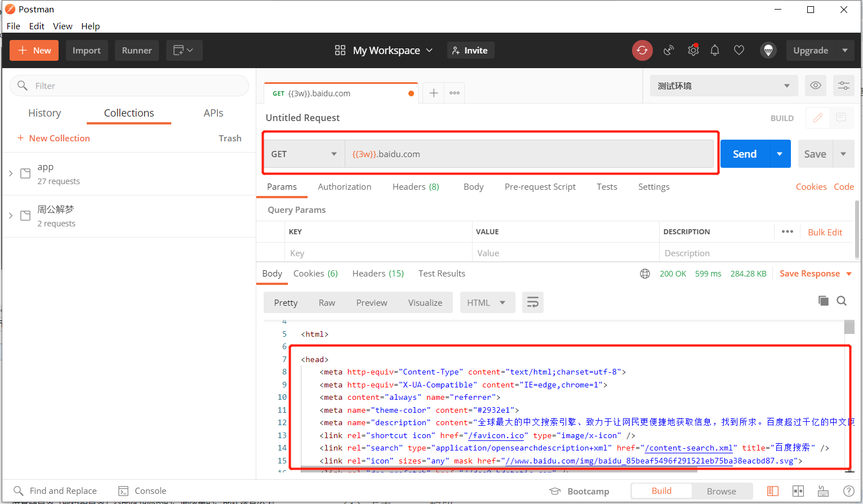Open the help question mark icon

[848, 491]
